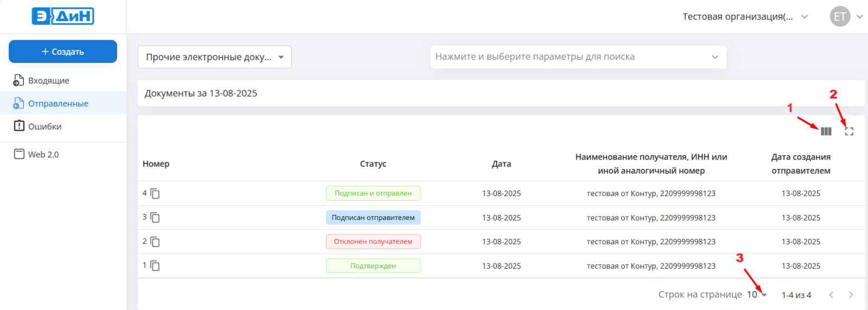The image size is (868, 310).
Task: Open the Тестовая организация selector
Action: coord(745,17)
